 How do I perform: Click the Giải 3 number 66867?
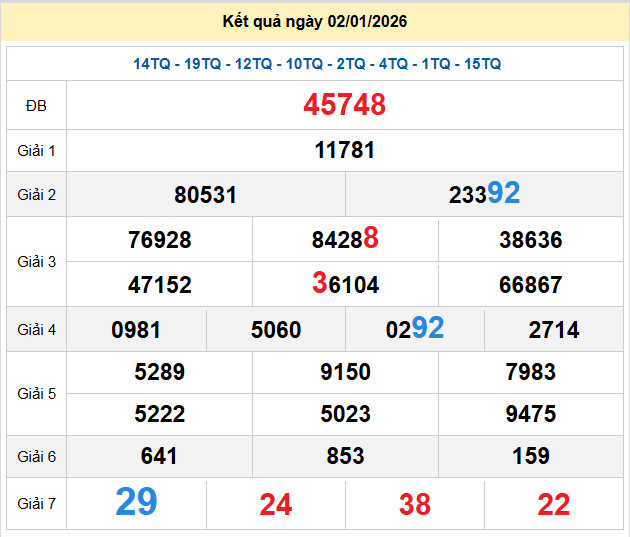530,285
